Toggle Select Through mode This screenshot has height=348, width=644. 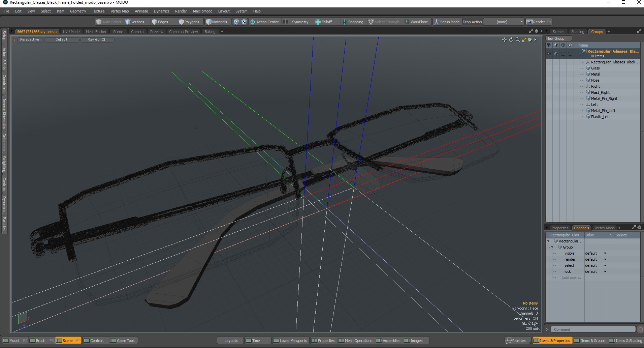(x=384, y=22)
